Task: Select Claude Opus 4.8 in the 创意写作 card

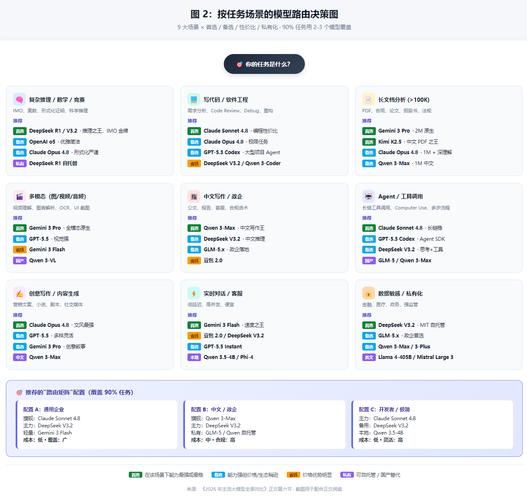Action: 53,325
